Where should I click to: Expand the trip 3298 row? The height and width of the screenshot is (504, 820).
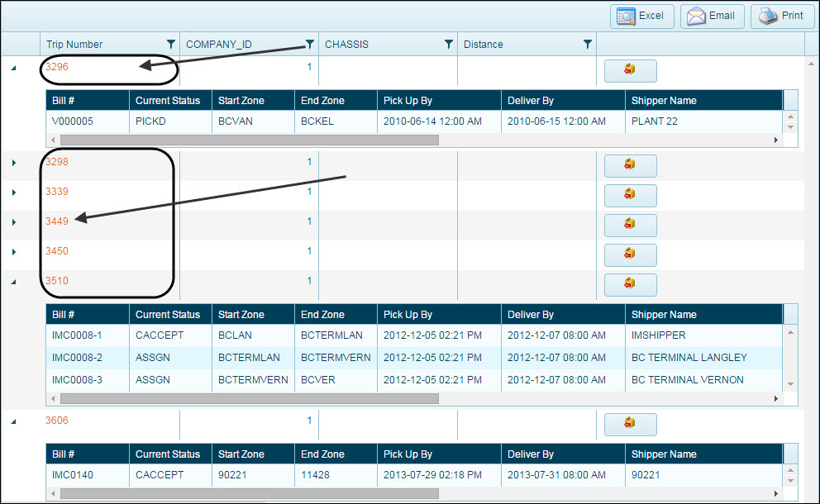click(x=13, y=163)
